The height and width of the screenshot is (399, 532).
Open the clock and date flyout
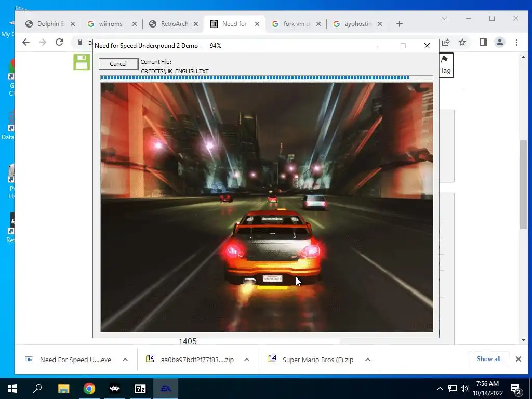point(487,389)
